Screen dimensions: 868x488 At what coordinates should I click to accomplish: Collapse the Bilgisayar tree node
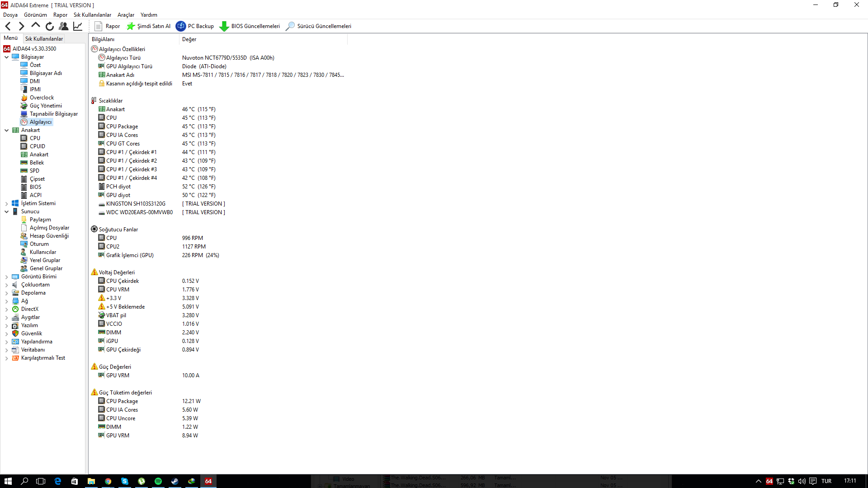(x=7, y=57)
